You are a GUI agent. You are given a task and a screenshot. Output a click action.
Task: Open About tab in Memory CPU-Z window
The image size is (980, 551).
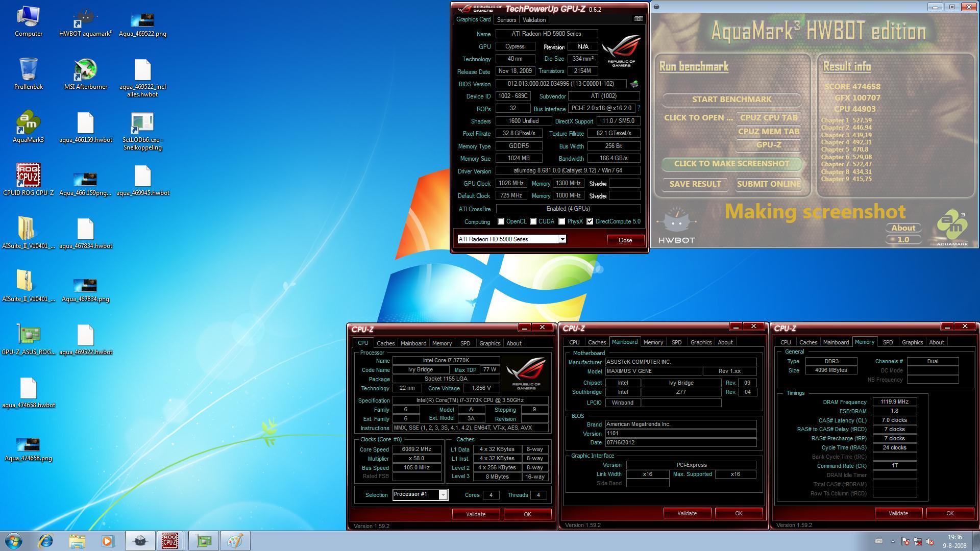tap(936, 342)
